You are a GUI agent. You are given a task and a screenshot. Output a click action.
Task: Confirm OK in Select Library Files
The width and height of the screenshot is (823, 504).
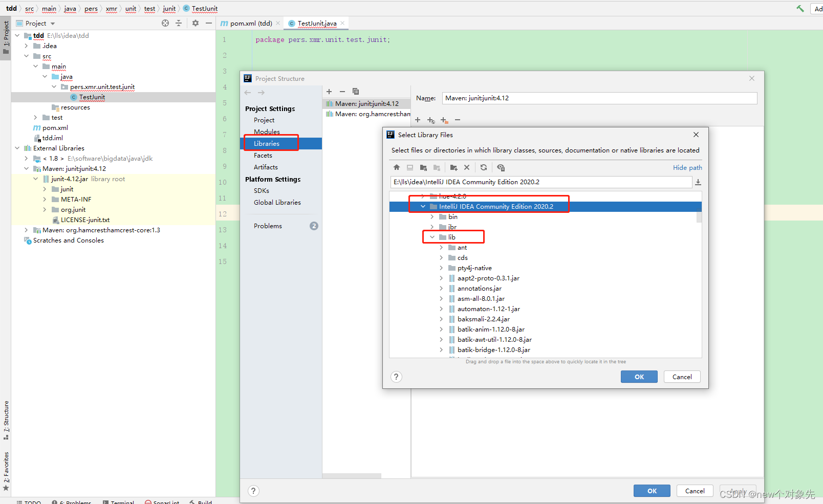(639, 377)
